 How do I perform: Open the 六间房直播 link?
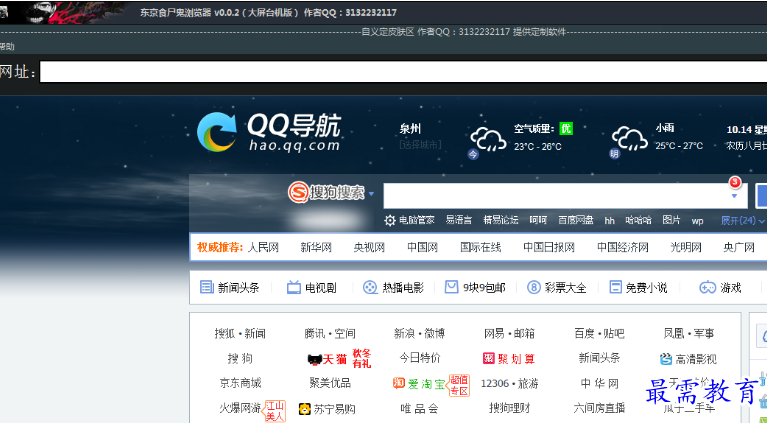point(600,408)
